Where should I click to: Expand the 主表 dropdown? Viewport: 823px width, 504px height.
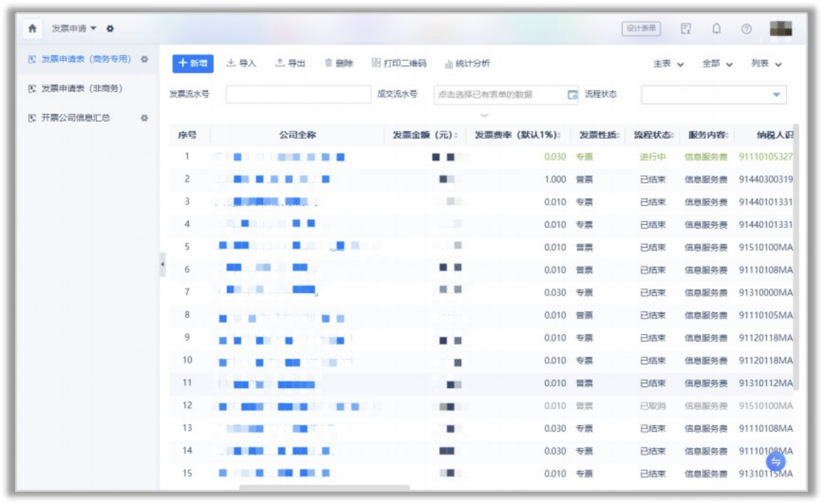pos(669,64)
